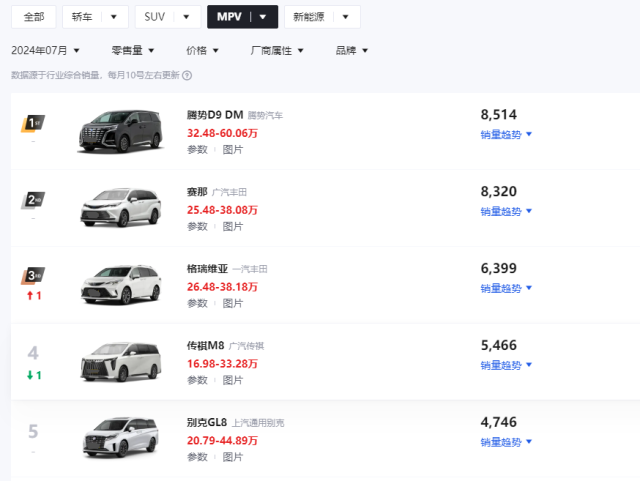Open the 别克GL8 model title link

207,423
